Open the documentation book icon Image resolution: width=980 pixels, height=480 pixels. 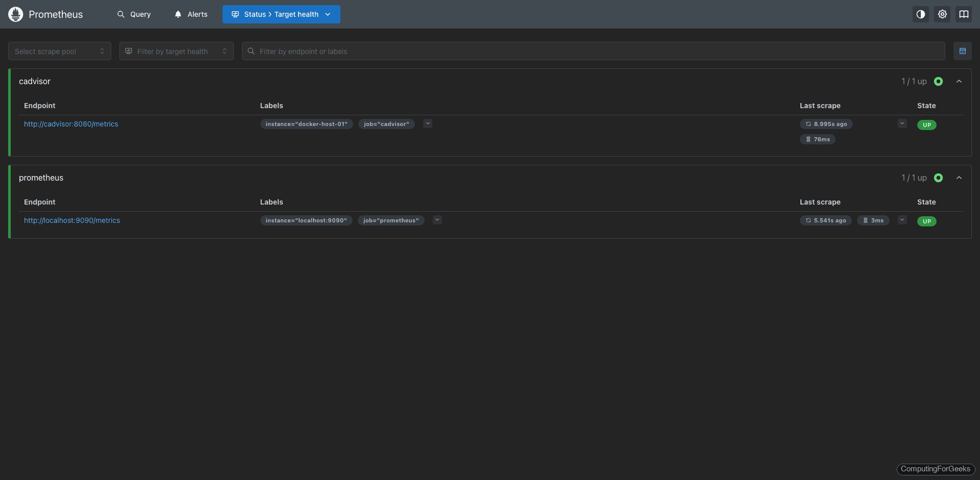coord(964,14)
